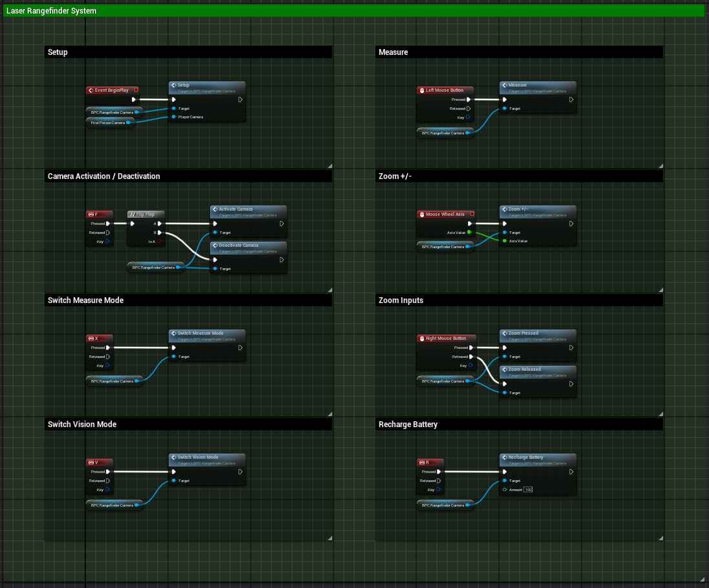
Task: Click the keyboard icon on the R key node
Action: coord(422,463)
